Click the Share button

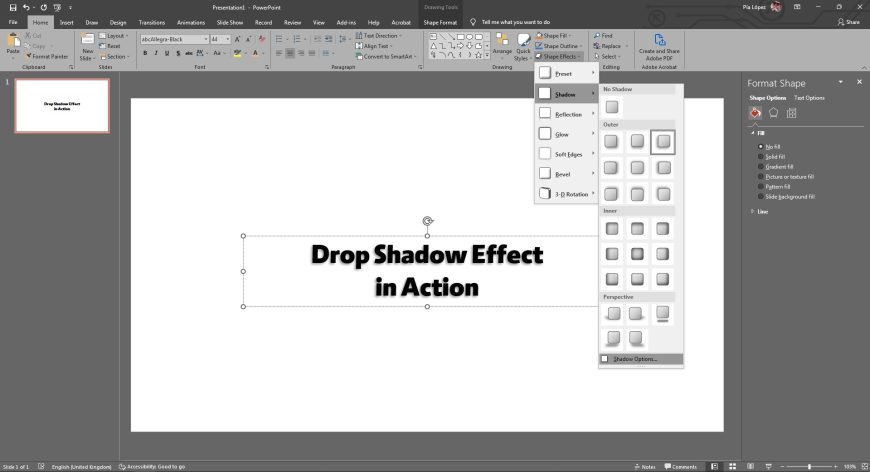click(x=848, y=22)
